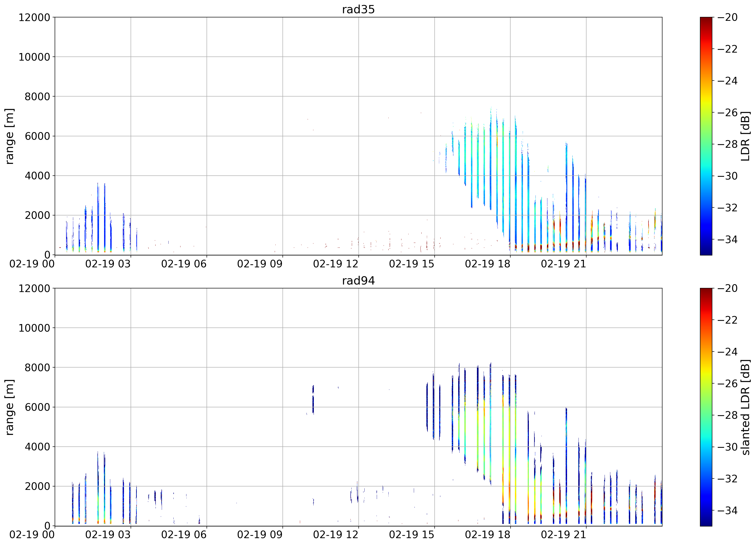Select y-tick 2000 on rad35 plot
Viewport: 756px width, 545px height.
tap(37, 215)
